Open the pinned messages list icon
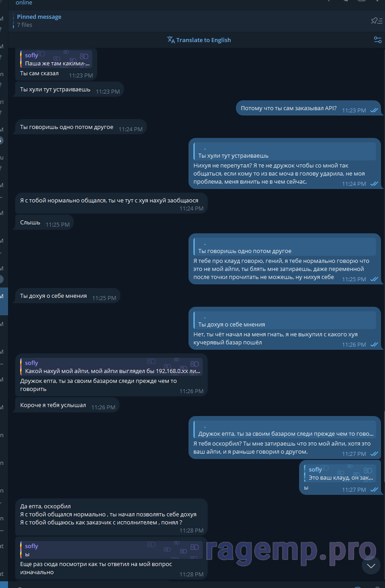Image resolution: width=385 pixels, height=588 pixels. pyautogui.click(x=376, y=21)
